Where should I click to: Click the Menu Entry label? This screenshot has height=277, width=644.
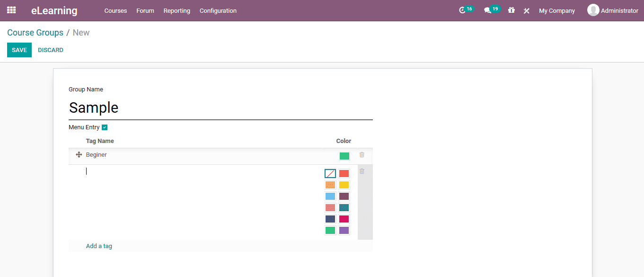(84, 127)
